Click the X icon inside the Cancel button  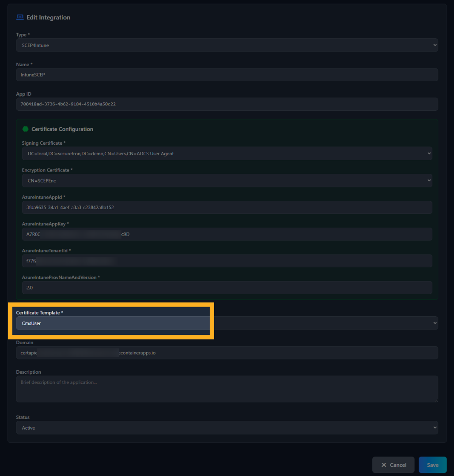(x=384, y=465)
